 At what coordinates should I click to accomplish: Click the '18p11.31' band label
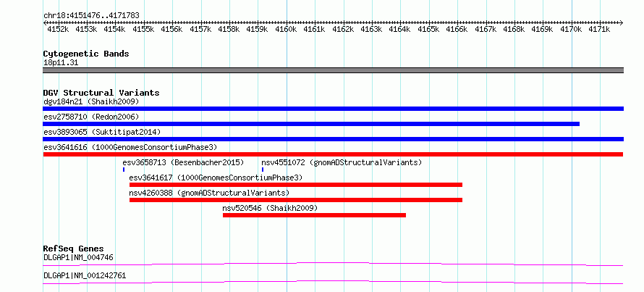(61, 63)
